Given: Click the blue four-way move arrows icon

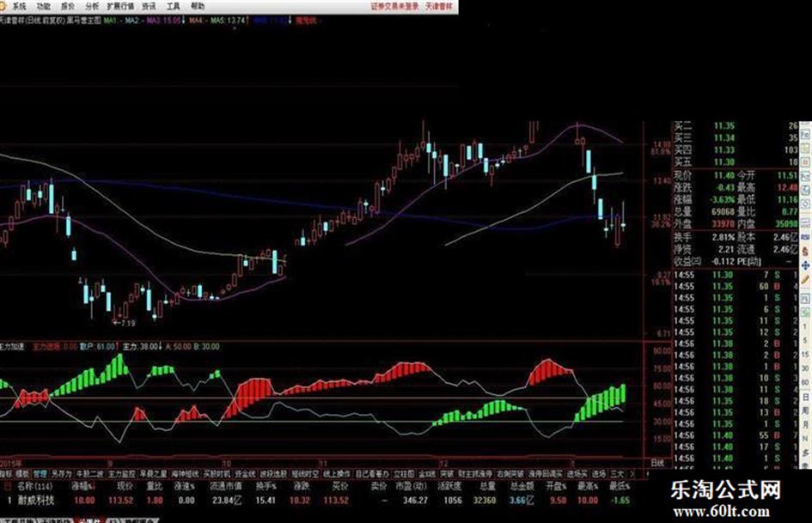Looking at the screenshot, I should point(806,265).
